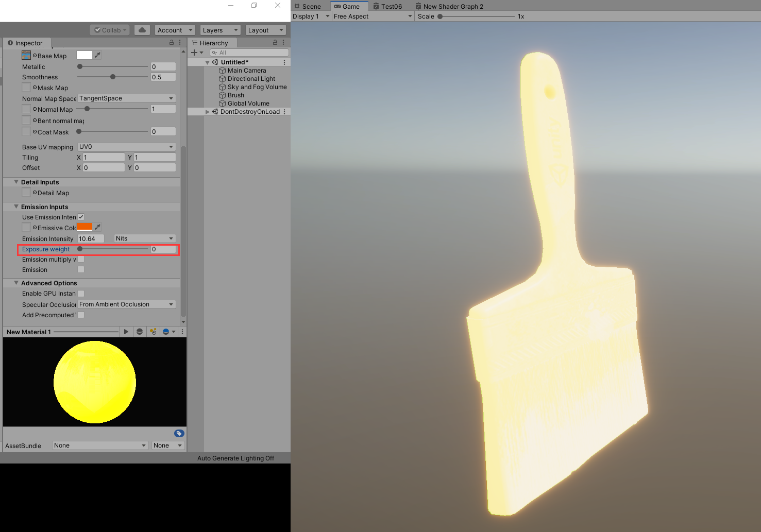Screen dimensions: 761x532
Task: Click the search field in the Hierarchy
Action: pos(249,52)
